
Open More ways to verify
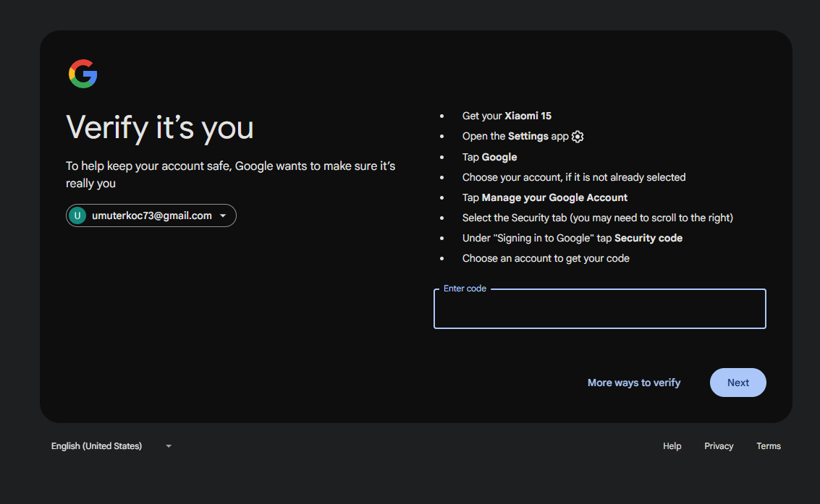click(634, 383)
